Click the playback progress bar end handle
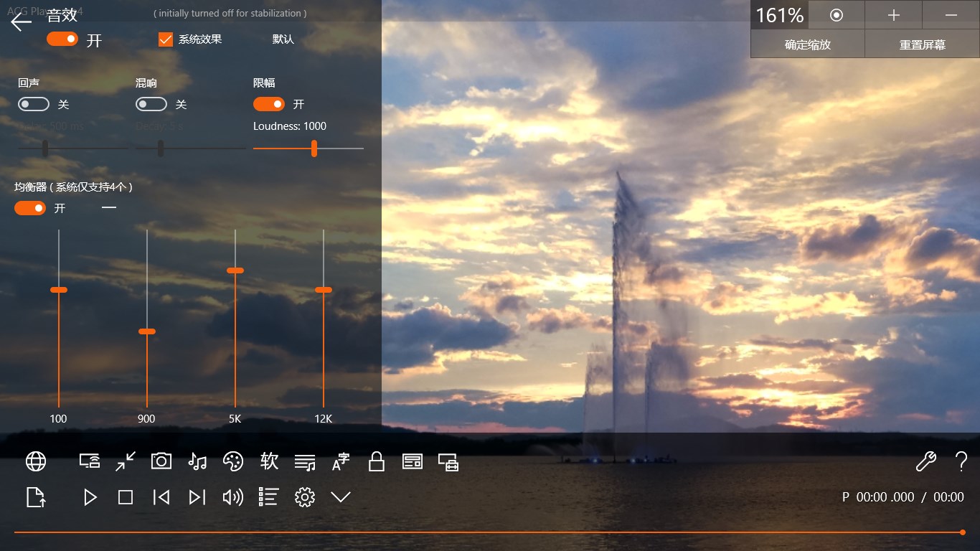The image size is (980, 551). (963, 532)
